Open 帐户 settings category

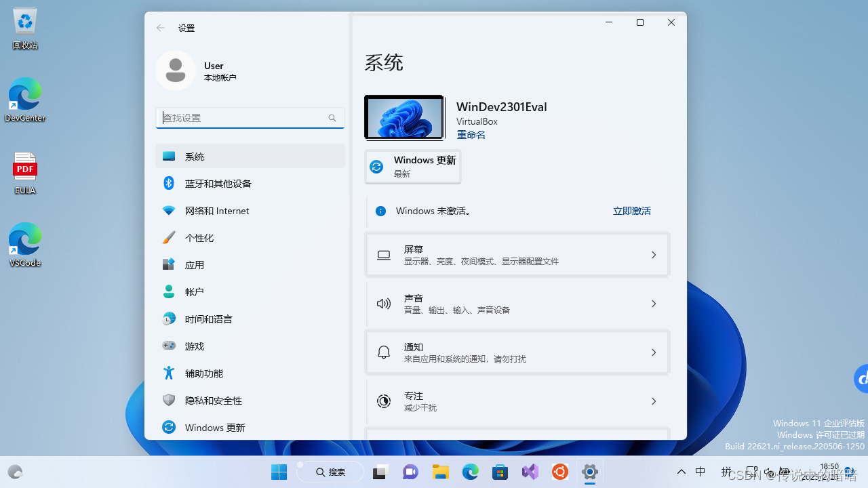pyautogui.click(x=250, y=292)
